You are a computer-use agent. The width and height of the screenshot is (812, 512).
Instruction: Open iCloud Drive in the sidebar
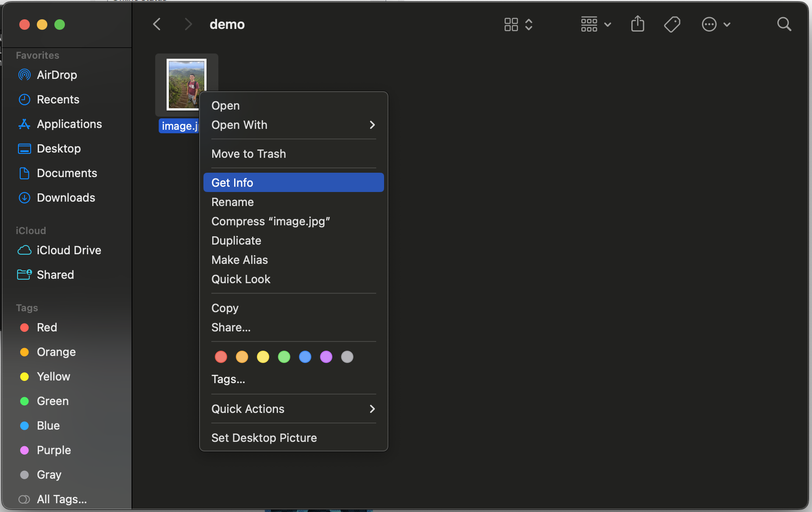(x=68, y=250)
